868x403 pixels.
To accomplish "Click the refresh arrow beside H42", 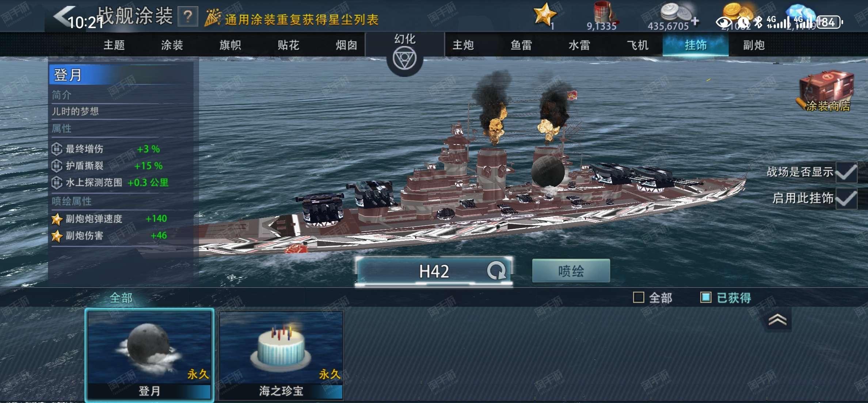I will click(x=496, y=271).
